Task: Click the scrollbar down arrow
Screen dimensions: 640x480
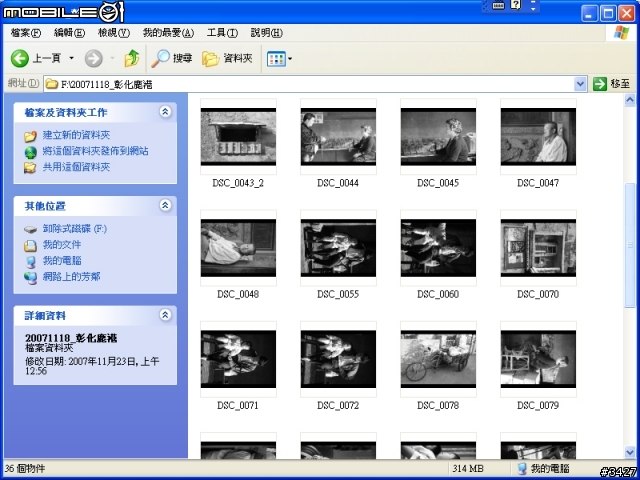Action: pos(630,452)
